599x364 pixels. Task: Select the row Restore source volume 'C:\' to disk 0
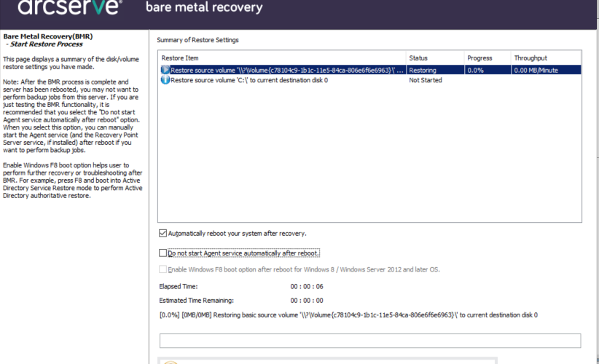[x=369, y=80]
